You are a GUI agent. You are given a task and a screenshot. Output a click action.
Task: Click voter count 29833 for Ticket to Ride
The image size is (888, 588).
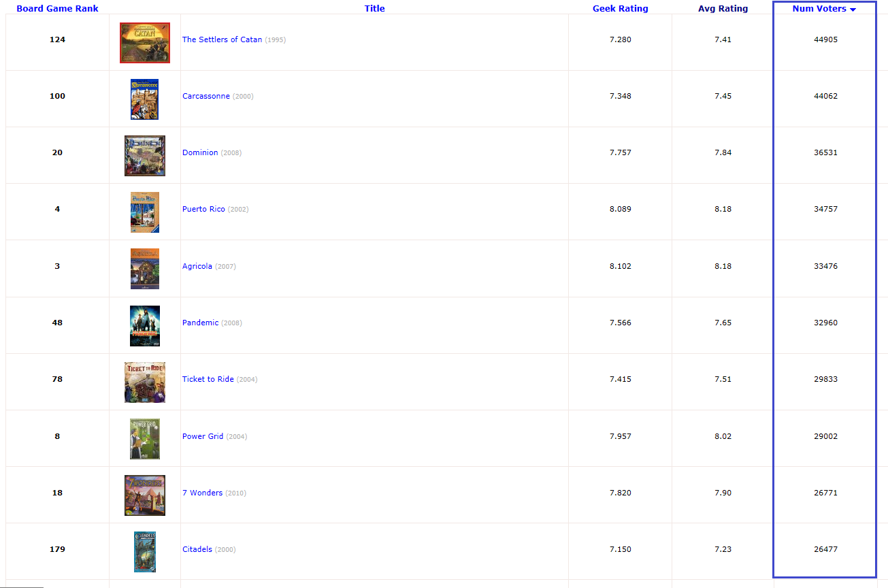coord(826,379)
